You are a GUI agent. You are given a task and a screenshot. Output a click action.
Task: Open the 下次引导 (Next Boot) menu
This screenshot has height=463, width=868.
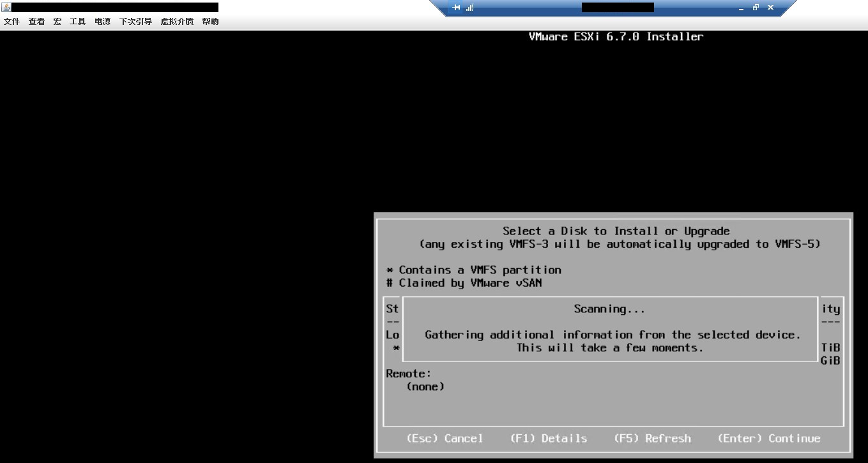[x=135, y=22]
